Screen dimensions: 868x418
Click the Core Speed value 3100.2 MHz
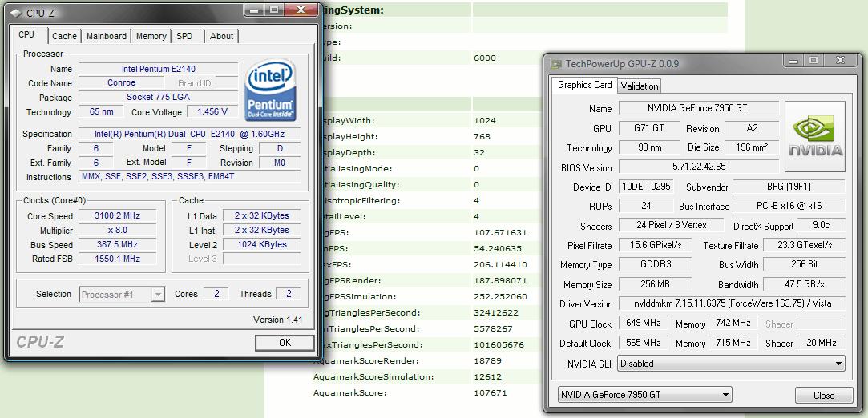tap(117, 216)
